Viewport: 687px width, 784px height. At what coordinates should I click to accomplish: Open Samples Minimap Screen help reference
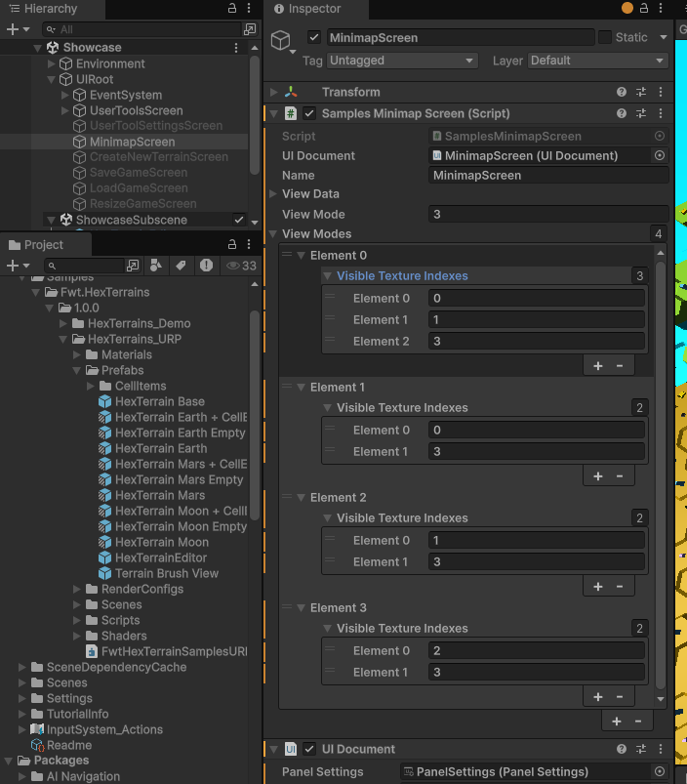[x=621, y=113]
